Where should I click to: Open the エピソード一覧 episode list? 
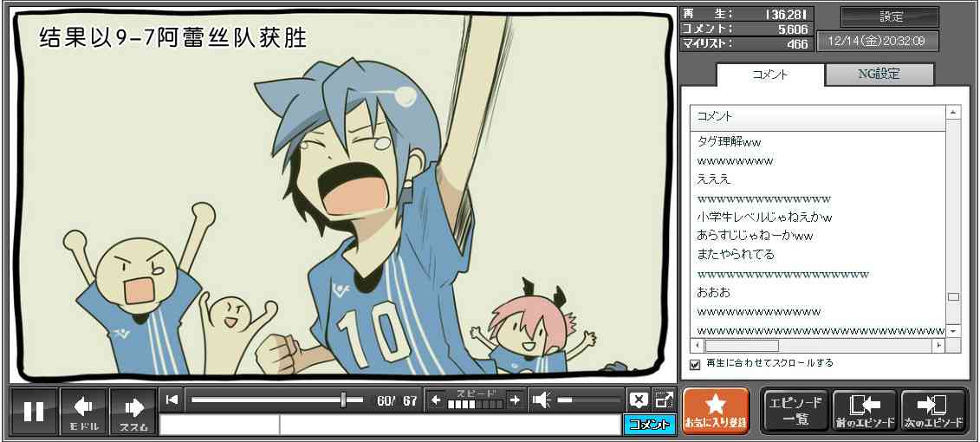[x=795, y=411]
